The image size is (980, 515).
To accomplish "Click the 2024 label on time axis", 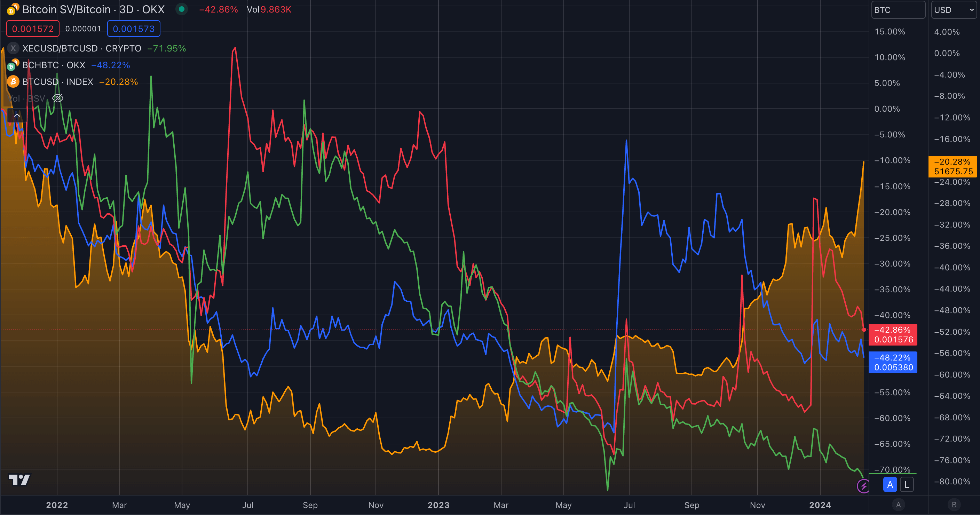I will (820, 505).
